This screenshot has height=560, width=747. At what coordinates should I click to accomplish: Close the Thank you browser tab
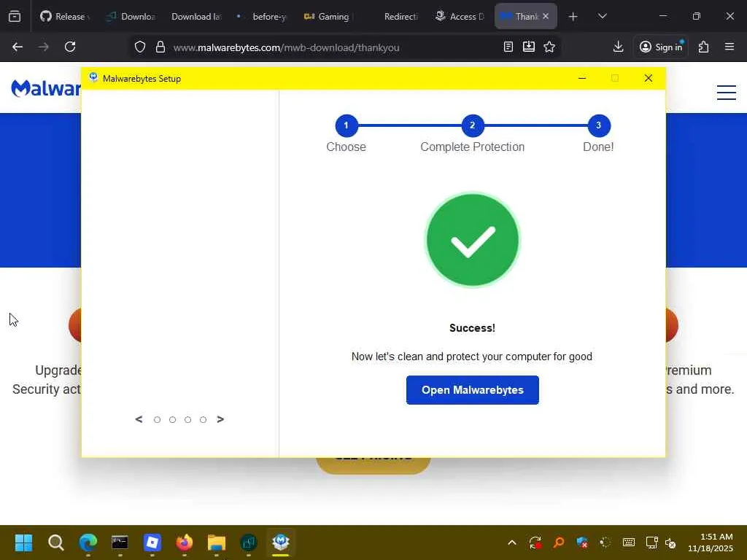tap(546, 16)
